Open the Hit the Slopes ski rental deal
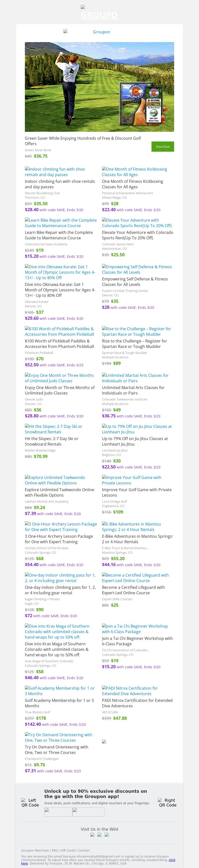The width and height of the screenshot is (199, 868). click(x=53, y=429)
